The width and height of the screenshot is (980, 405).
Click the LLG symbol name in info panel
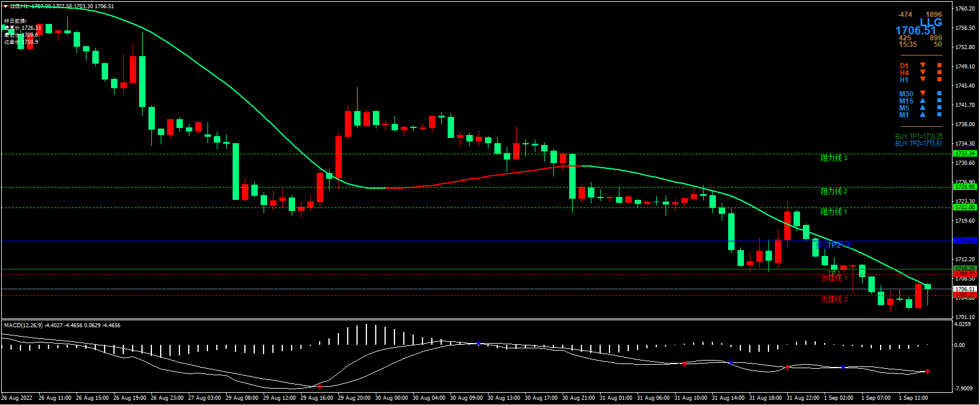click(x=931, y=22)
